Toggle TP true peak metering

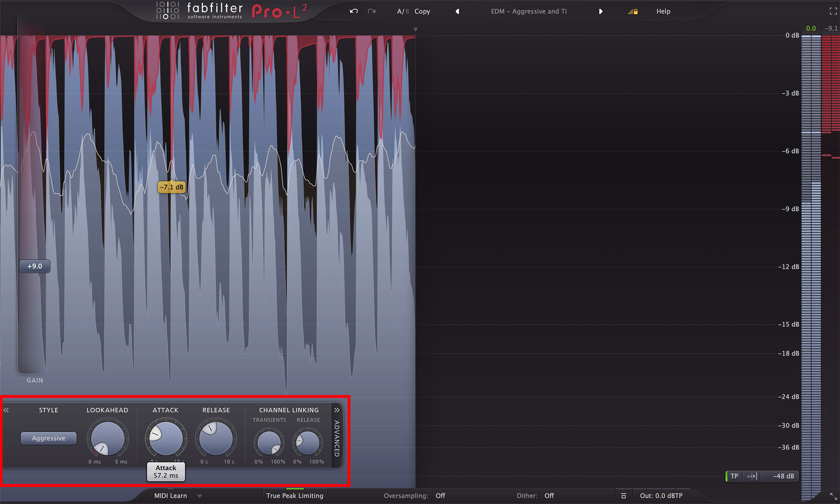[734, 476]
